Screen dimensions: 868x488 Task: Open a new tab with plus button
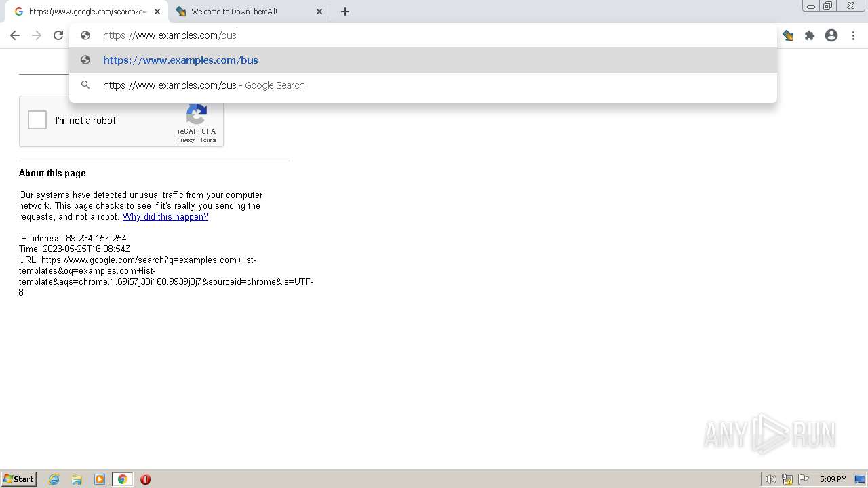point(345,12)
